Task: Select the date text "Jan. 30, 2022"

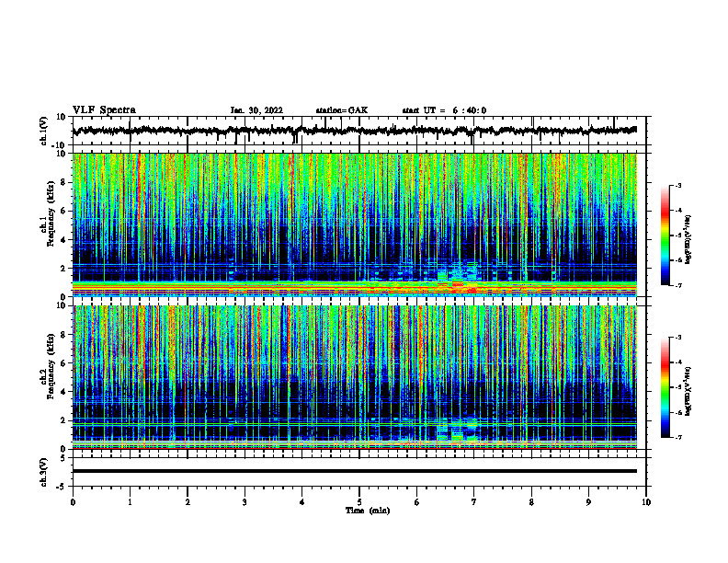Action: point(256,110)
